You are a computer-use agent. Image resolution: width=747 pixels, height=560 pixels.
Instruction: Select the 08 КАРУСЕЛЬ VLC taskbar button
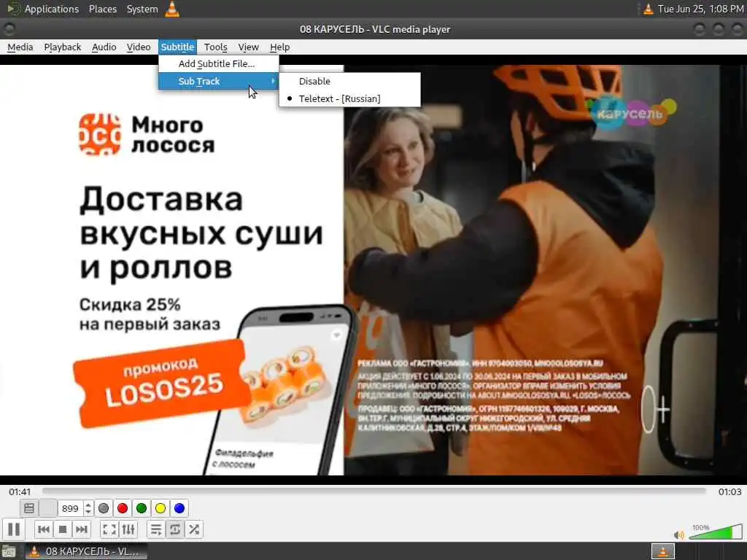pyautogui.click(x=86, y=551)
